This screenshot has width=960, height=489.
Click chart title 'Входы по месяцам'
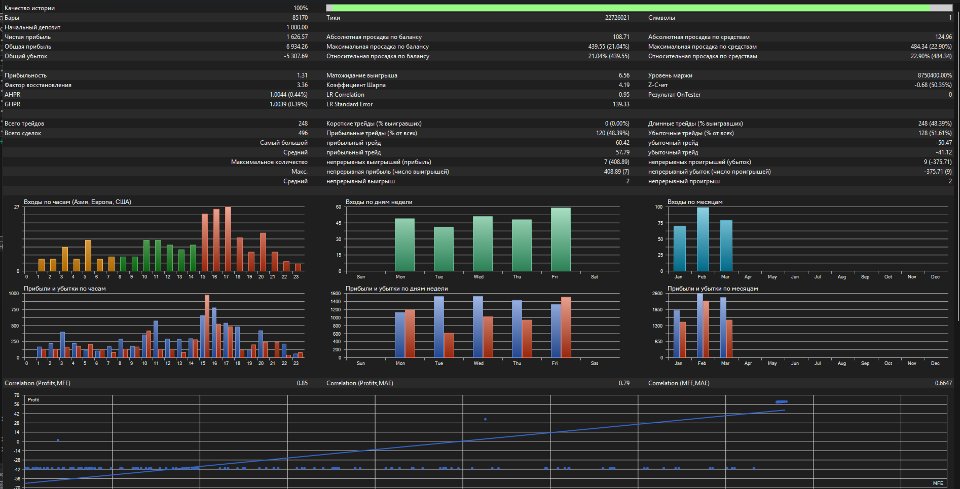click(694, 202)
